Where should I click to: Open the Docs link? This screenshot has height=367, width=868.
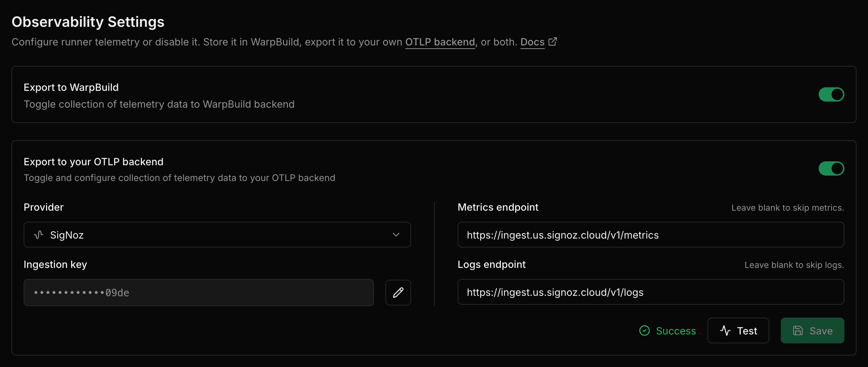coord(532,42)
